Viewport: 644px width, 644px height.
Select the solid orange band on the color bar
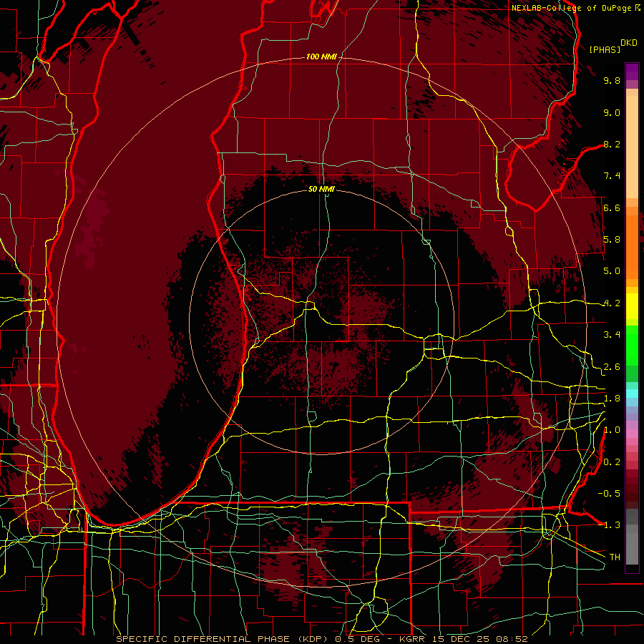point(632,248)
